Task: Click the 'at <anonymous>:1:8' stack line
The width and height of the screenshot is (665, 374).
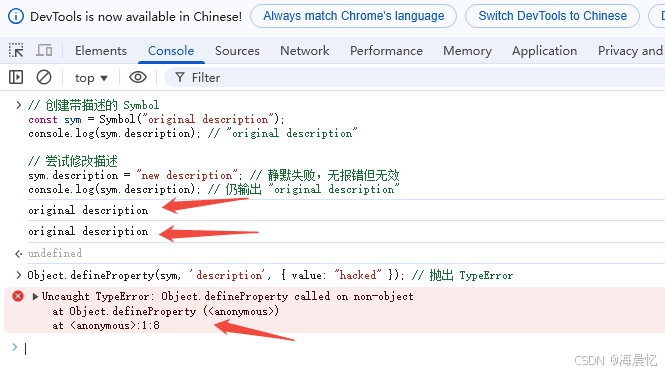Action: (106, 326)
